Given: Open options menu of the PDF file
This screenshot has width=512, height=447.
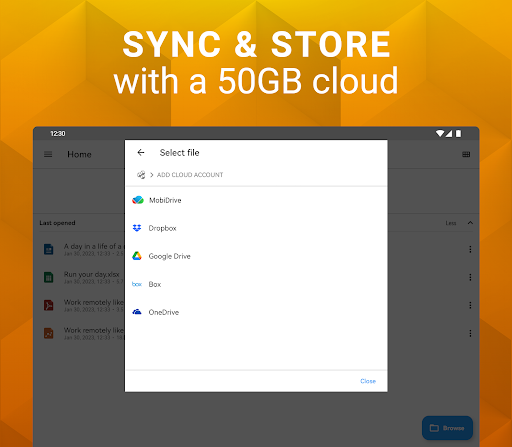Looking at the screenshot, I should click(x=470, y=305).
